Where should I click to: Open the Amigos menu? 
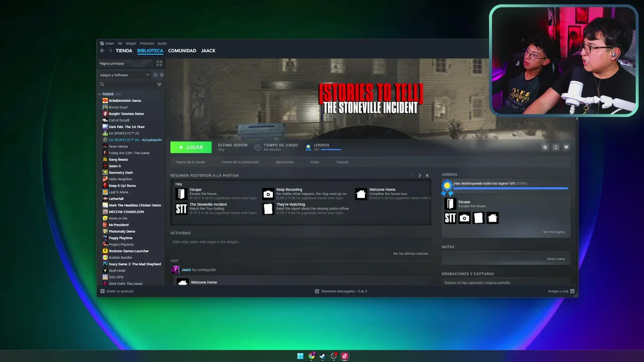[131, 43]
